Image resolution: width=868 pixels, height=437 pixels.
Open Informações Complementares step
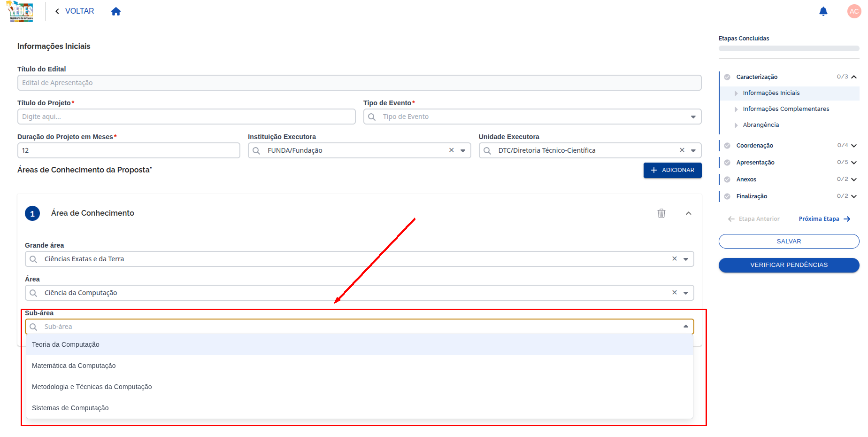(x=786, y=109)
